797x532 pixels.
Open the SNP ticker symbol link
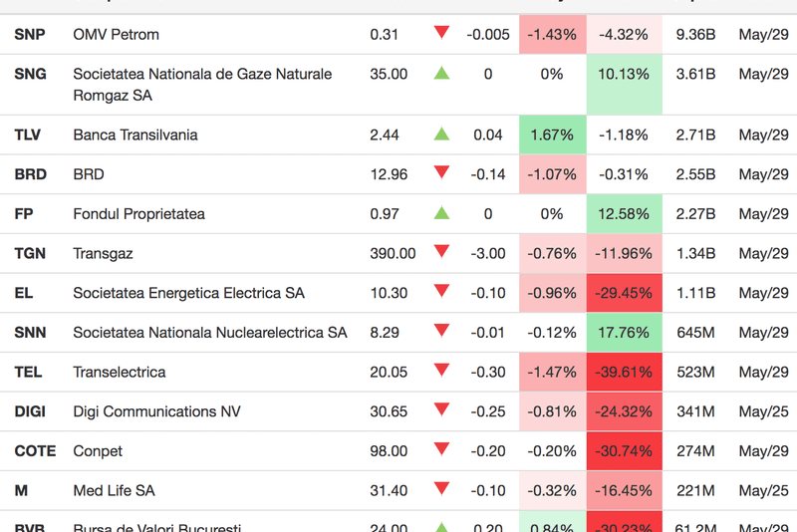30,35
